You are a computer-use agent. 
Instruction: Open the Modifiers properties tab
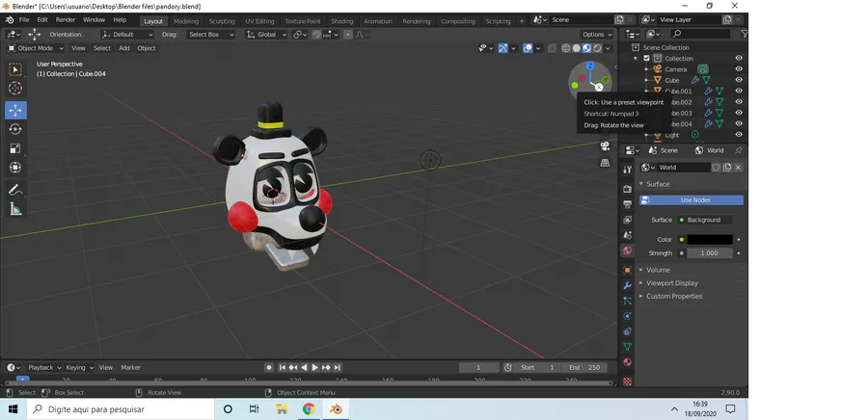point(627,286)
